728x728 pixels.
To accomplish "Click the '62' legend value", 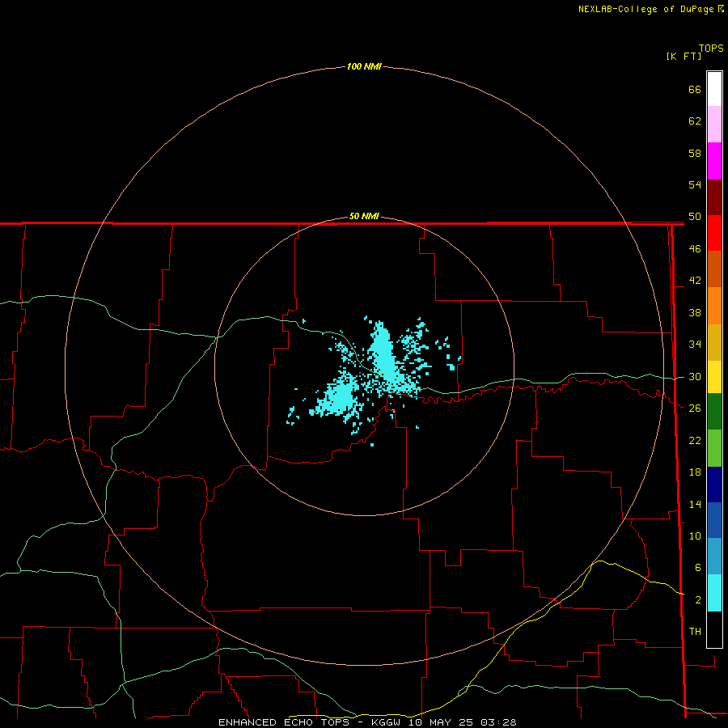I will (x=695, y=121).
